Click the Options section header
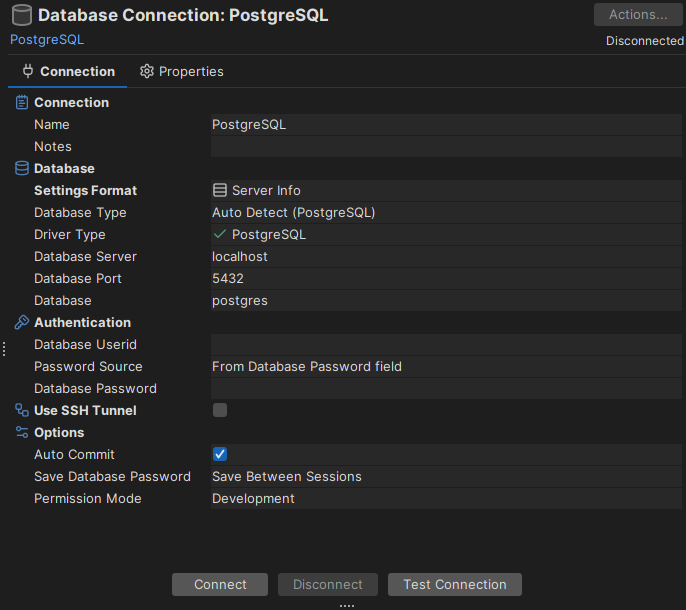This screenshot has height=610, width=686. point(59,432)
